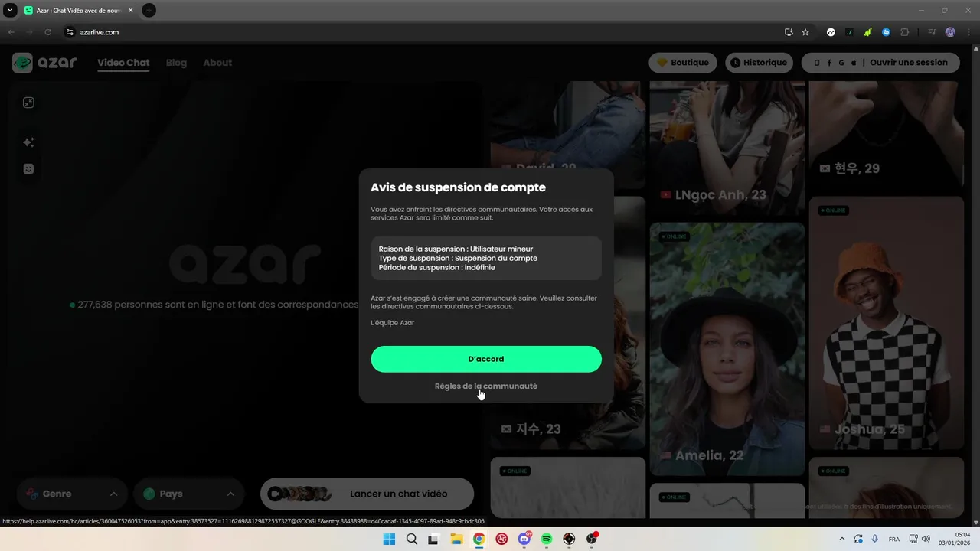Screen dimensions: 980x551
Task: Click the expand-view icon in left sidebar
Action: (28, 103)
